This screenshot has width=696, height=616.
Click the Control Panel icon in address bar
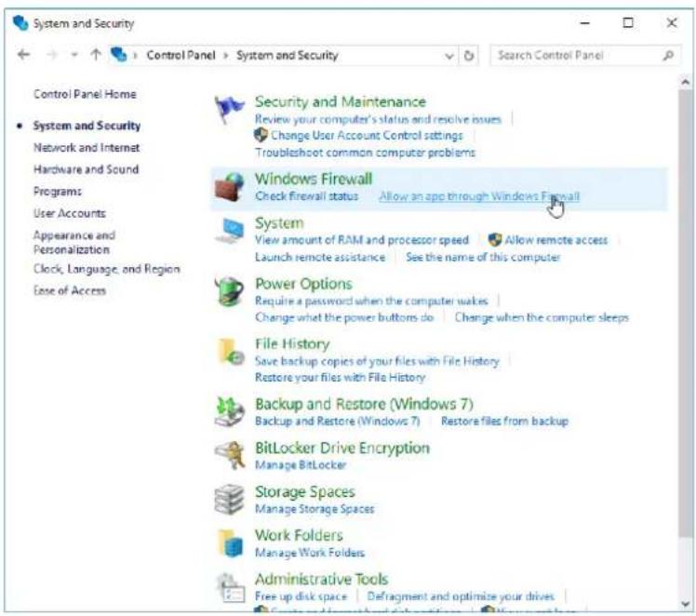[x=118, y=55]
